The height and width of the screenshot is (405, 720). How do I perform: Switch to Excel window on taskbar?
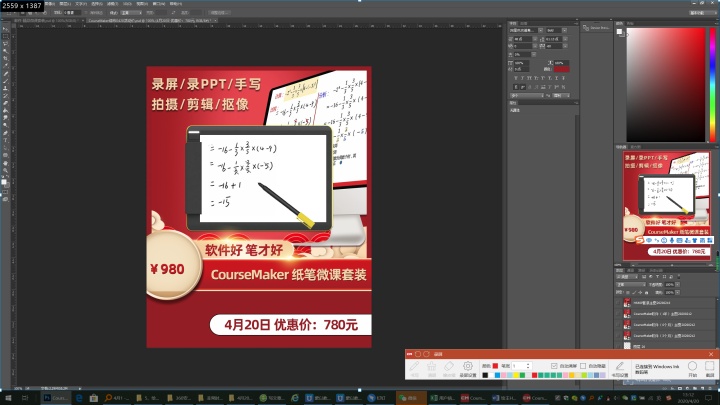[x=442, y=398]
